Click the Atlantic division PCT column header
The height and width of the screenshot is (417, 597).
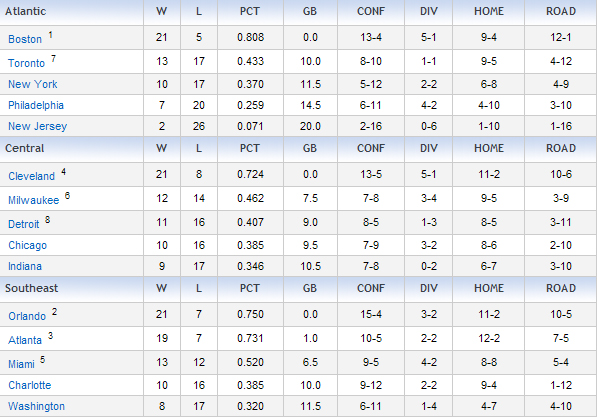point(250,11)
